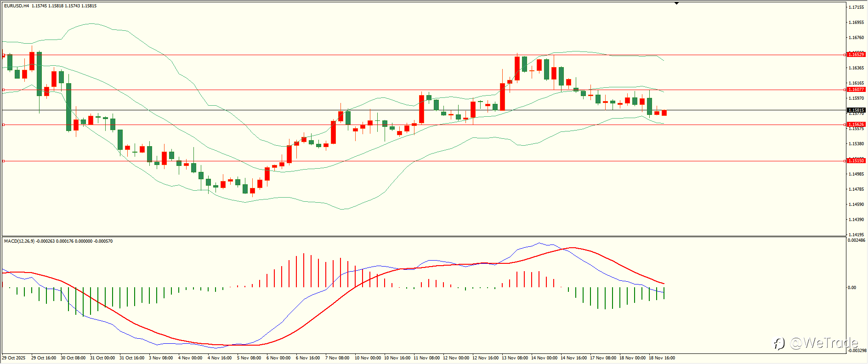Click the black 1.15815 current price label
868x364 pixels.
coord(856,110)
